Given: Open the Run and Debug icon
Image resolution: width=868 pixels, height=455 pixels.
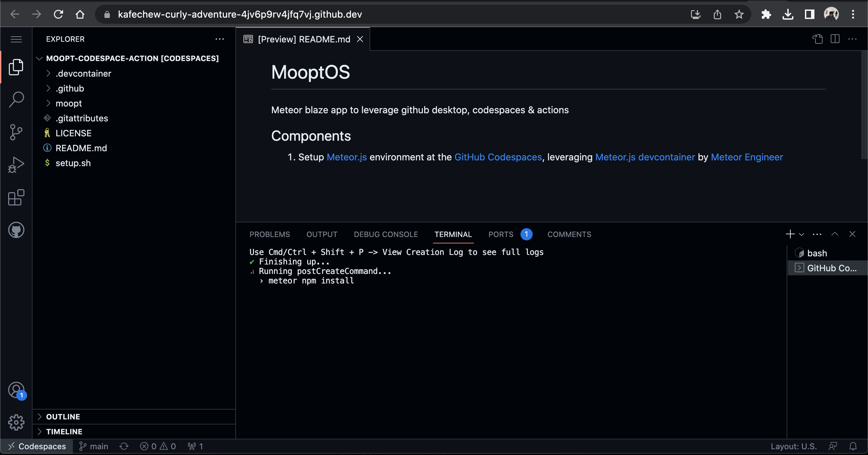Looking at the screenshot, I should (x=16, y=164).
